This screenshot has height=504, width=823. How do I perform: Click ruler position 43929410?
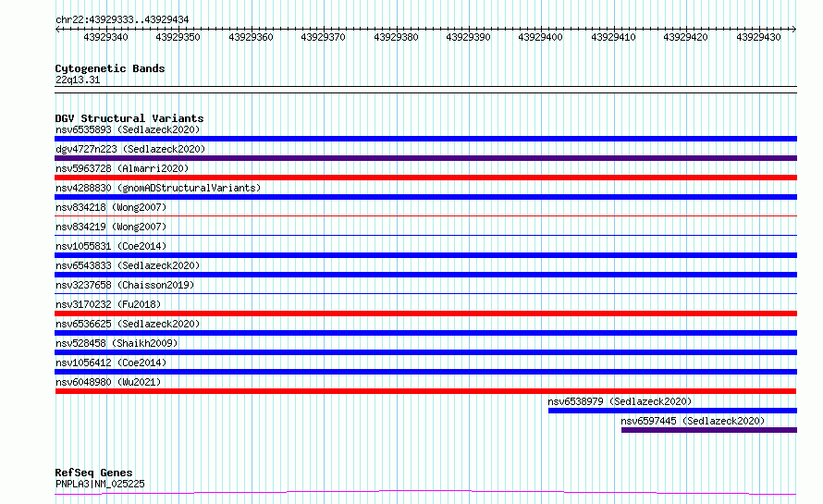tap(614, 37)
